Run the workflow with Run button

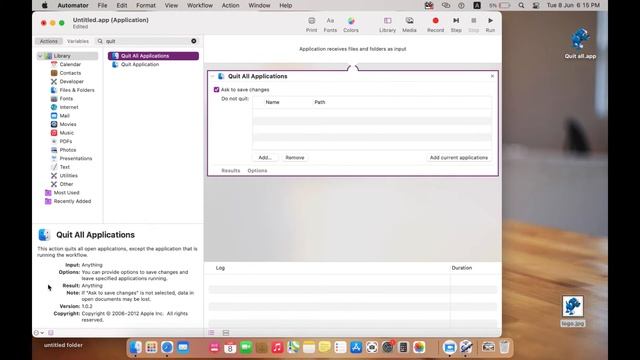490,24
